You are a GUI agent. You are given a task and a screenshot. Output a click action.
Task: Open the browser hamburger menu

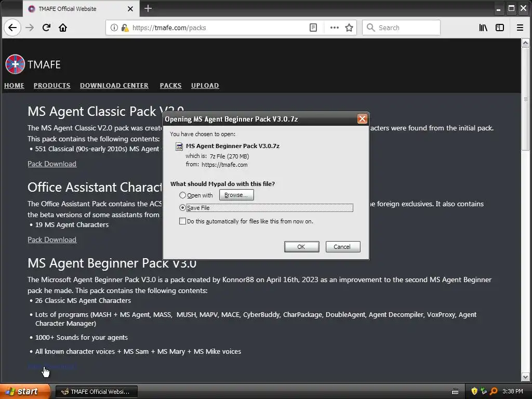click(x=520, y=28)
